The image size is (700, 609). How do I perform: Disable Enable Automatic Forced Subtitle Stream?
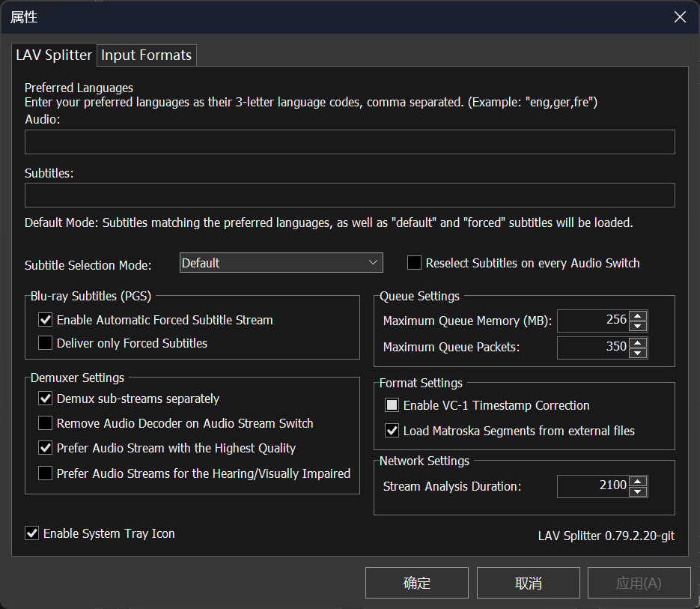tap(45, 320)
